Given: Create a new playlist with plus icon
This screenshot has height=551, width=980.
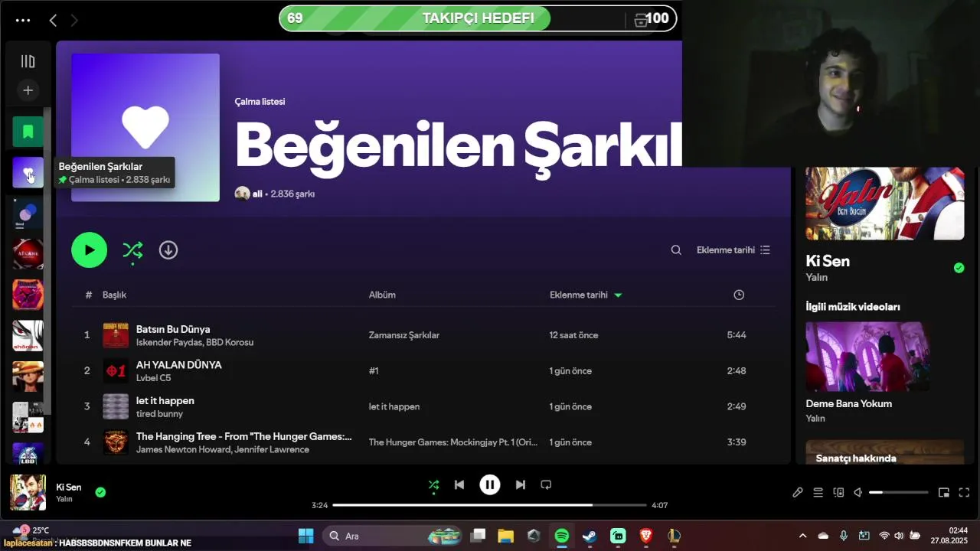Looking at the screenshot, I should point(28,90).
